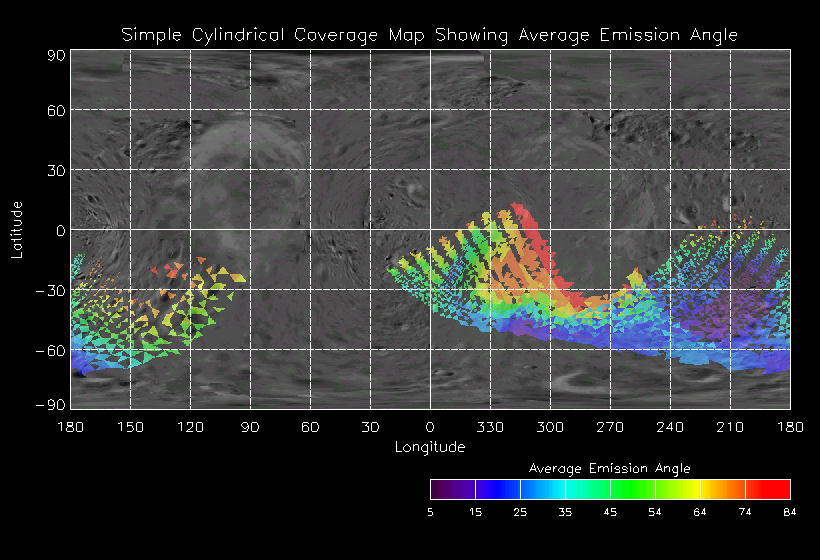Click the 'Average Emission Angle' legend heading above the color bar
Screen dimensions: 820x560
tap(610, 468)
